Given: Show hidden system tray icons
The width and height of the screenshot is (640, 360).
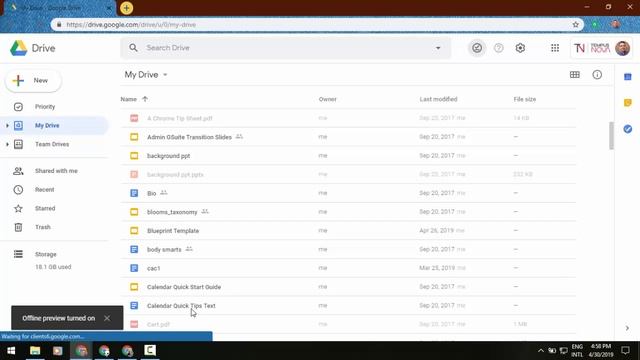Looking at the screenshot, I should [540, 351].
